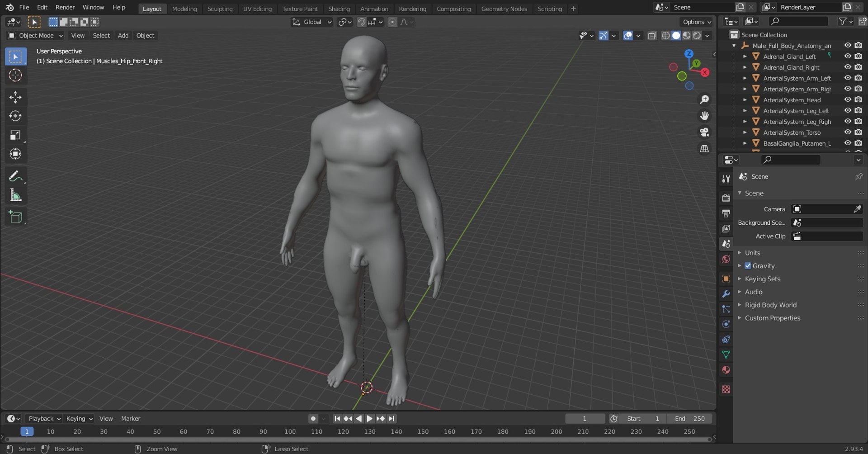The image size is (868, 454).
Task: Open the viewport Options dropdown
Action: 697,22
